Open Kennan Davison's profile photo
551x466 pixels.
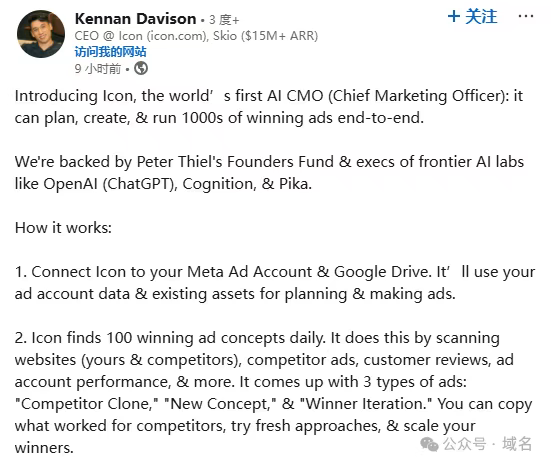click(41, 34)
